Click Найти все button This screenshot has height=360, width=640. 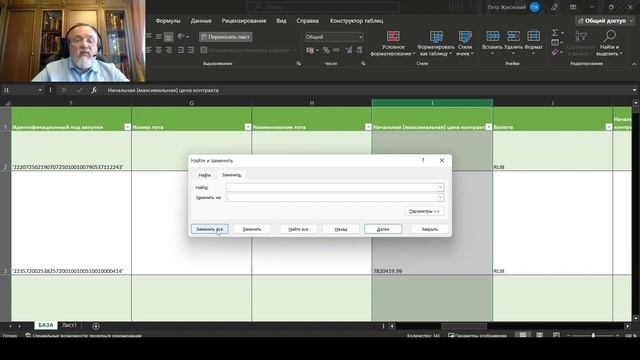tap(298, 229)
